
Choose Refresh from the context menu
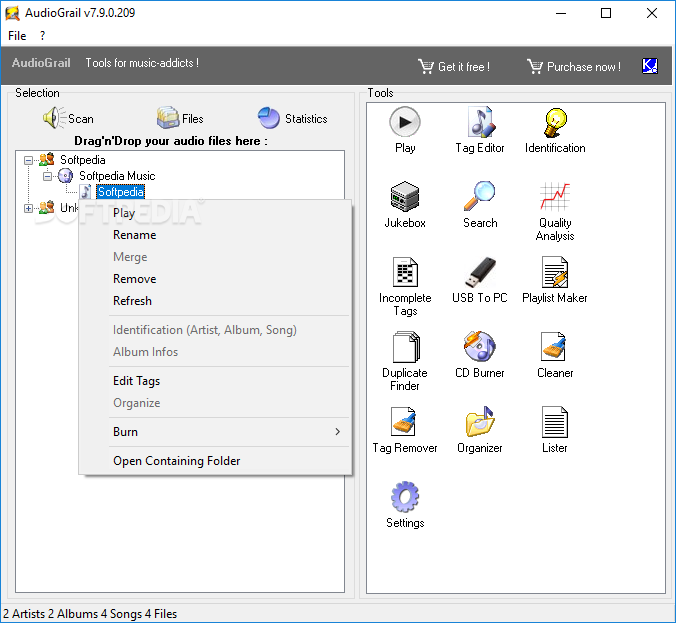(216, 301)
